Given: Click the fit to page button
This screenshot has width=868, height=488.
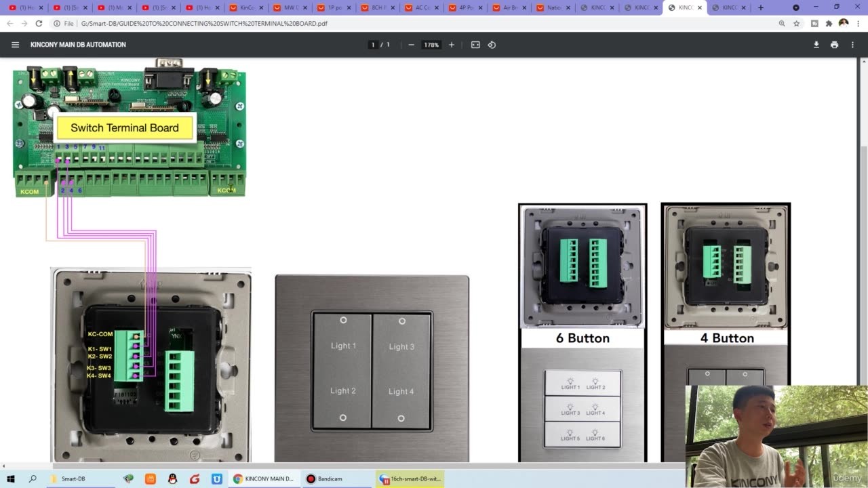Looking at the screenshot, I should [x=475, y=45].
